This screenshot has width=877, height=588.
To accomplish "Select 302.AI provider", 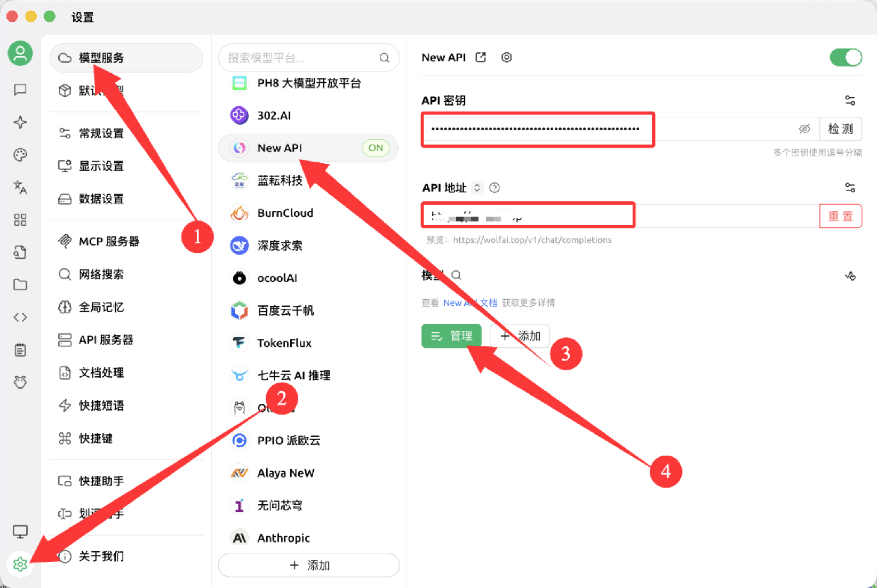I will pyautogui.click(x=309, y=115).
